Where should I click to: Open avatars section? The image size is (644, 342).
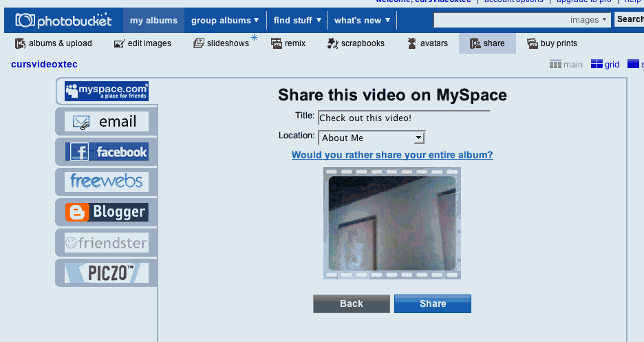[427, 43]
